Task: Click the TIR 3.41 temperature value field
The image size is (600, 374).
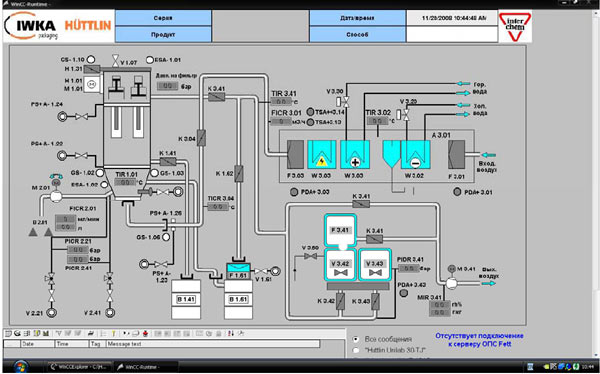Action: click(x=281, y=102)
